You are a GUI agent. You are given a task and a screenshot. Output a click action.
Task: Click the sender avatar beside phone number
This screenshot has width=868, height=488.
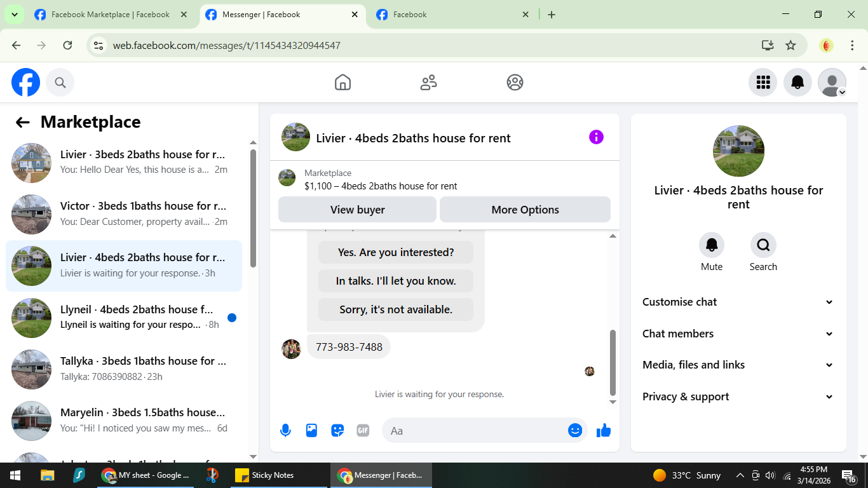click(291, 349)
